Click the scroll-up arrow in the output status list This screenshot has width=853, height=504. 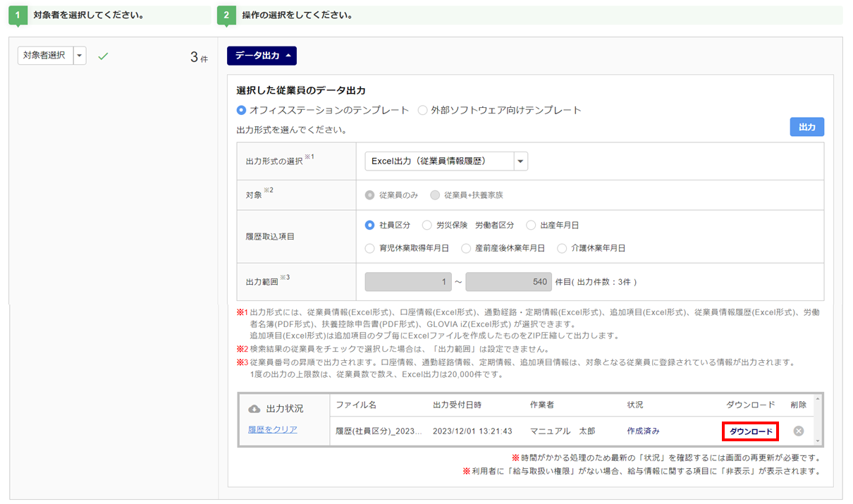[818, 400]
